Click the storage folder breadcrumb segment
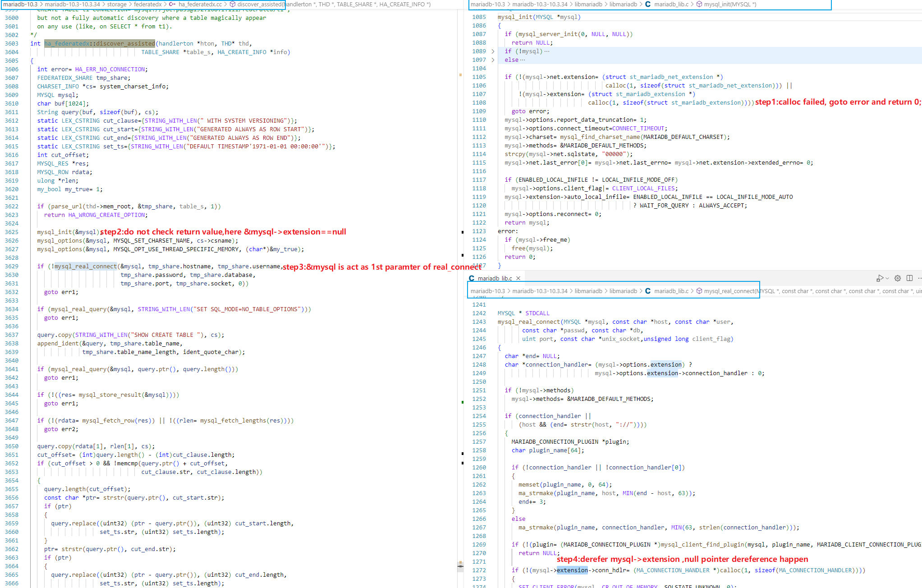The image size is (922, 588). pos(117,4)
